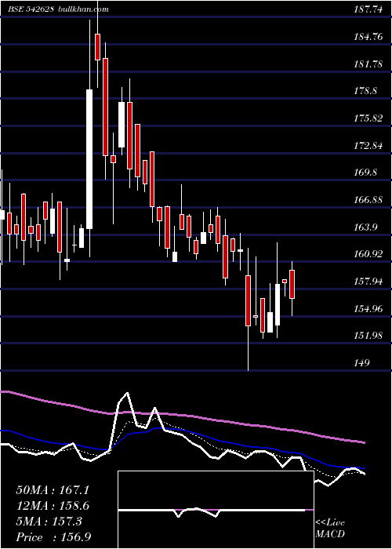Viewport: 392px width, 549px height.
Task: Select the 187.74 price axis label
Action: pos(368,9)
